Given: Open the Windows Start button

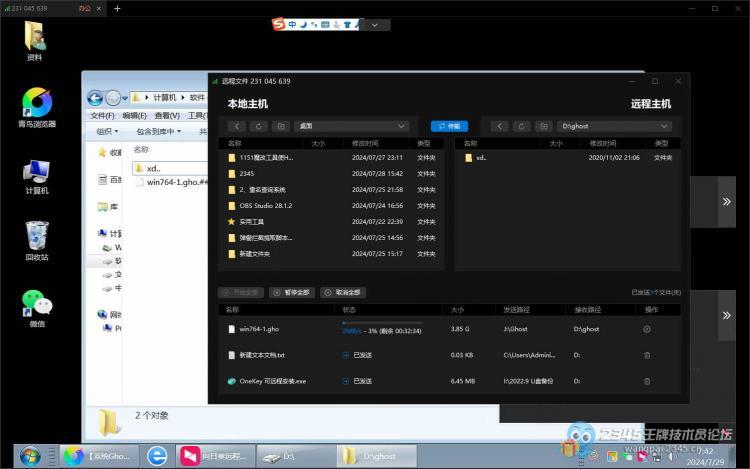Looking at the screenshot, I should [30, 455].
